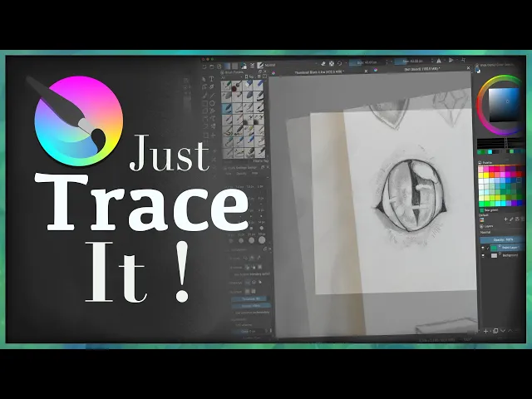Close the [Not Saved] document tab
Screen dimensions: 532x399
coord(468,68)
